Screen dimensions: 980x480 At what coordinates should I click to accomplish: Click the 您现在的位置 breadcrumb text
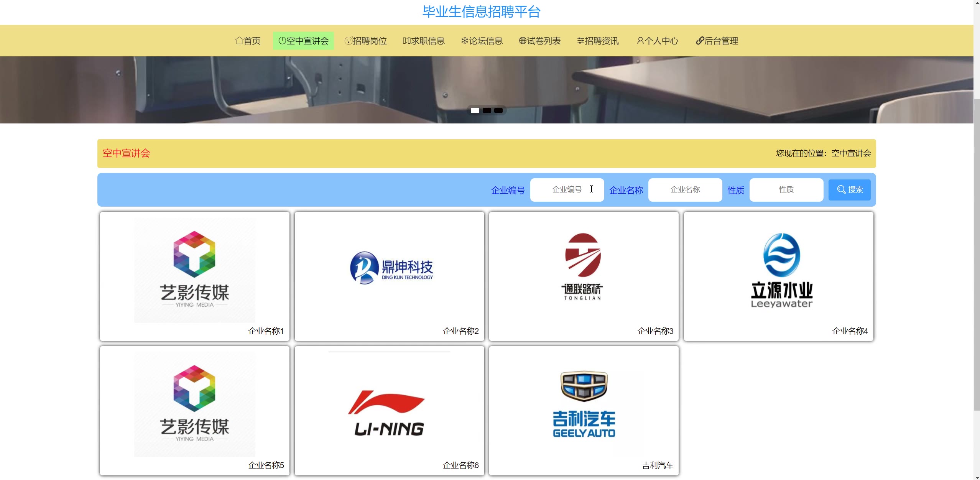pyautogui.click(x=823, y=153)
